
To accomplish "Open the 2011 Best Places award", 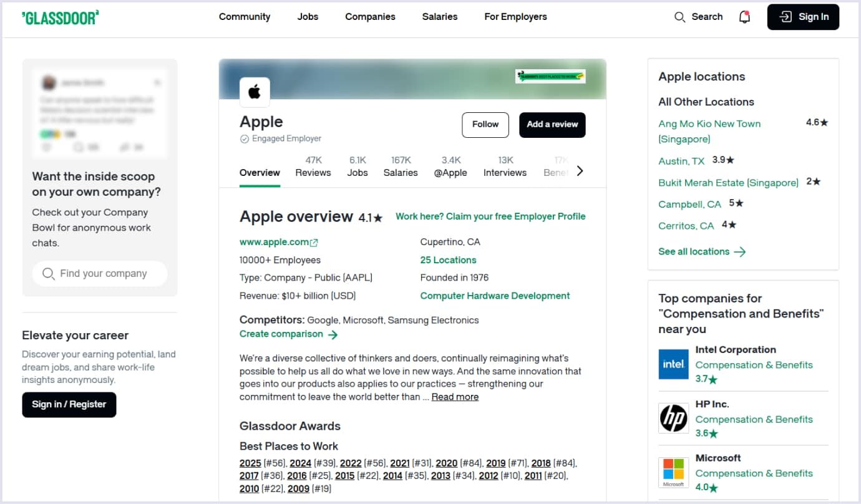I will coord(533,476).
